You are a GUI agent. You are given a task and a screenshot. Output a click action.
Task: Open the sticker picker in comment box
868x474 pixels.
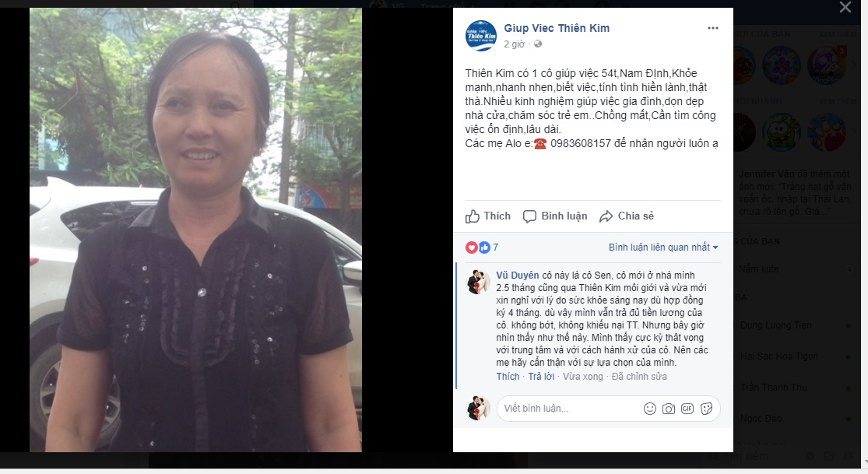706,409
